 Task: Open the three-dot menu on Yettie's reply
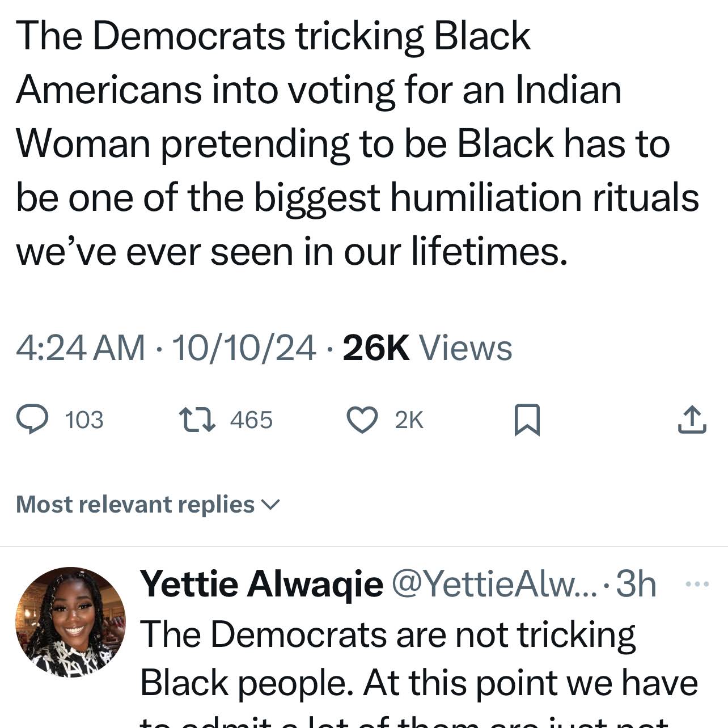pos(697,583)
